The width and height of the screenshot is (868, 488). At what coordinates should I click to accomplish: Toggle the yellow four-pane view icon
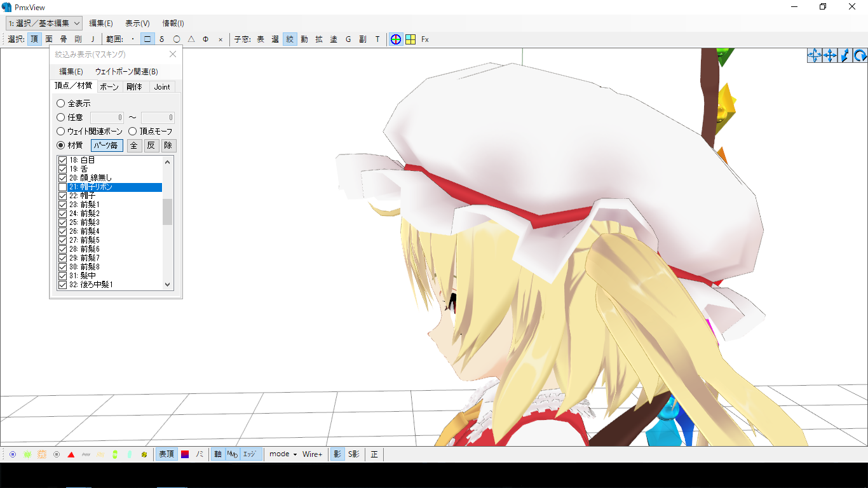[410, 39]
